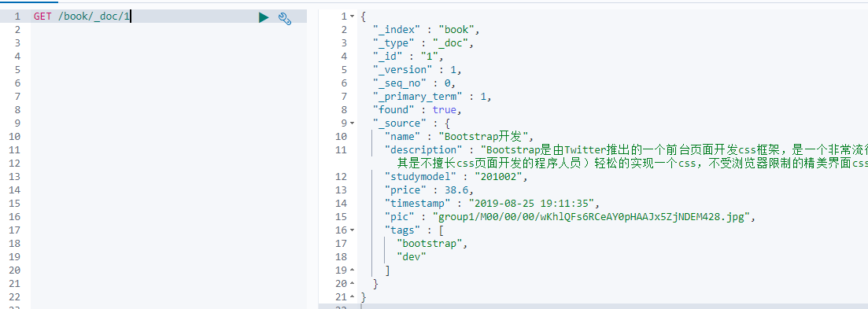
Task: Click the "bootstrap" tag entry
Action: click(430, 243)
